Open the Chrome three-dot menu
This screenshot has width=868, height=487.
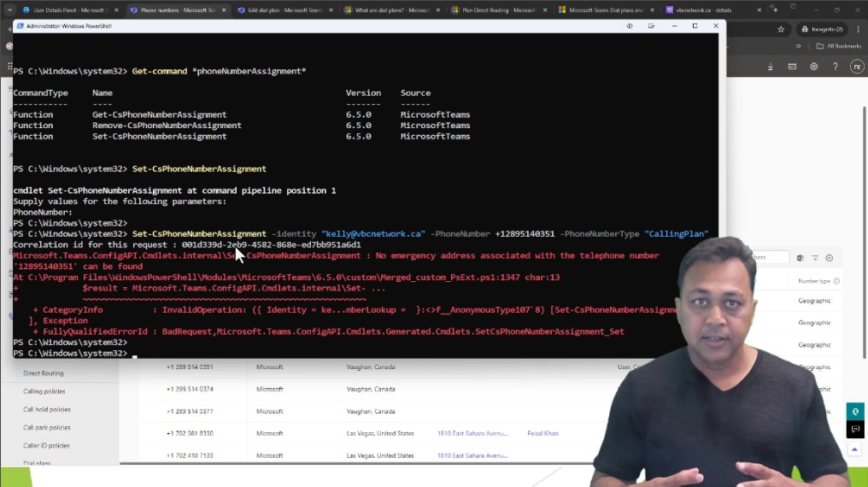857,29
